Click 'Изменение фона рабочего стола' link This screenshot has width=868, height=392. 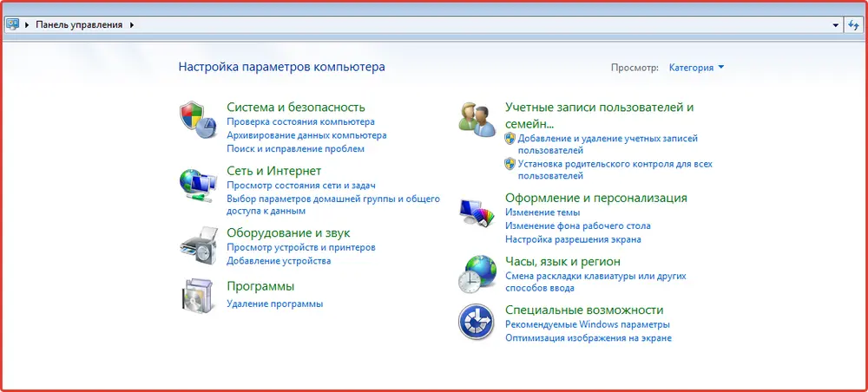click(x=578, y=225)
